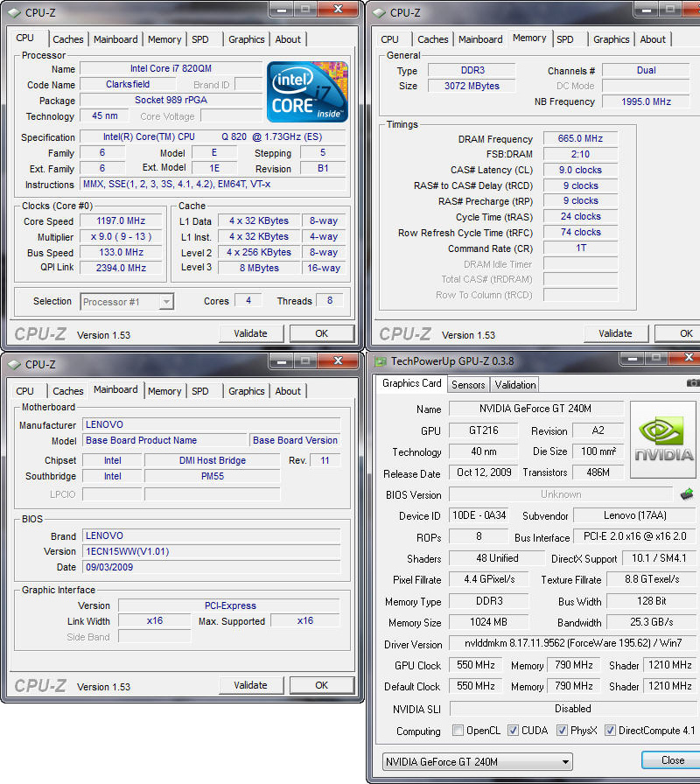This screenshot has height=784, width=700.
Task: Click the GPU-Z screenshot camera icon
Action: pyautogui.click(x=693, y=383)
